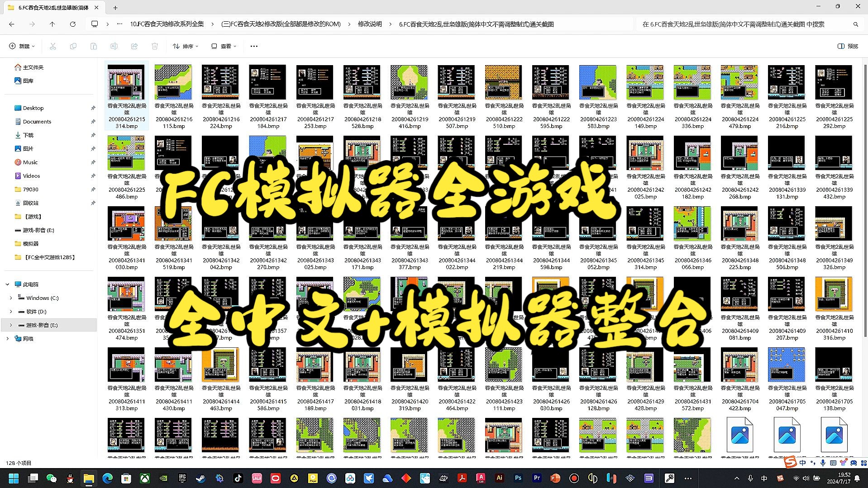Refresh the current folder view
868x488 pixels.
coord(73,24)
